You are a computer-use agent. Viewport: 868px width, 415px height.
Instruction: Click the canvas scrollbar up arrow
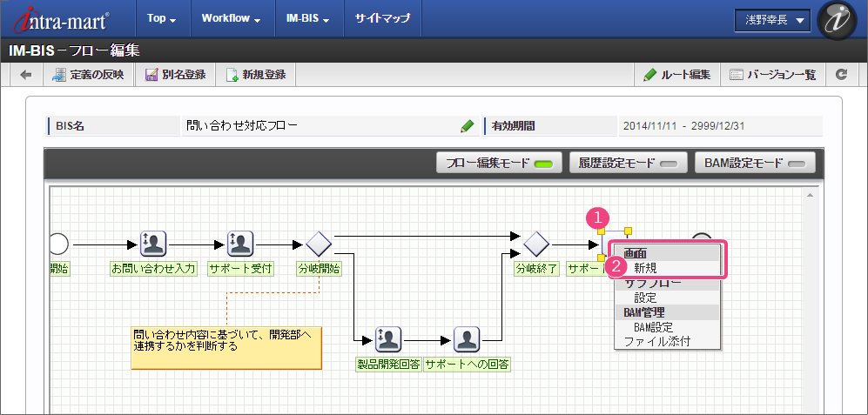[x=811, y=196]
